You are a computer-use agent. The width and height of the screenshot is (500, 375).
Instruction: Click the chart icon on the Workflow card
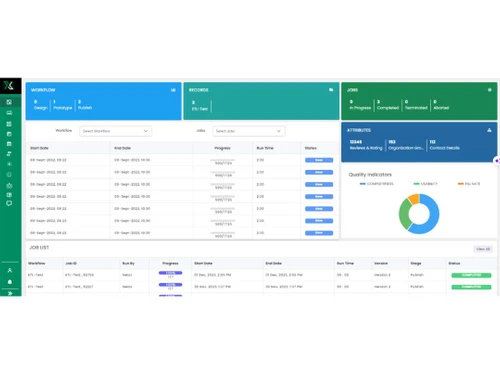tap(173, 90)
